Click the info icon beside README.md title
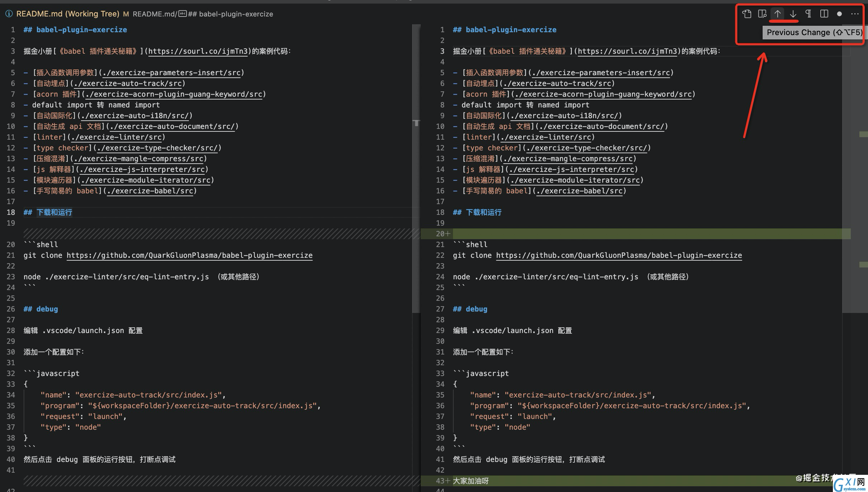The width and height of the screenshot is (868, 492). pos(9,14)
